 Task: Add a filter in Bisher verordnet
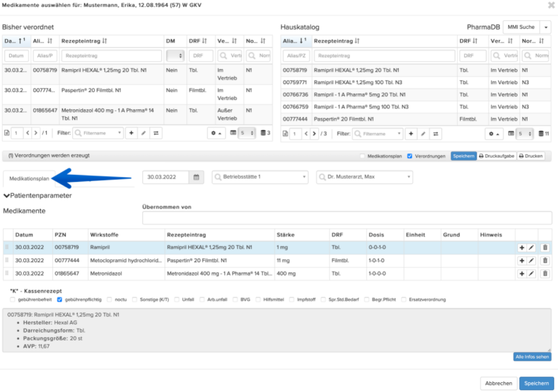pos(132,133)
